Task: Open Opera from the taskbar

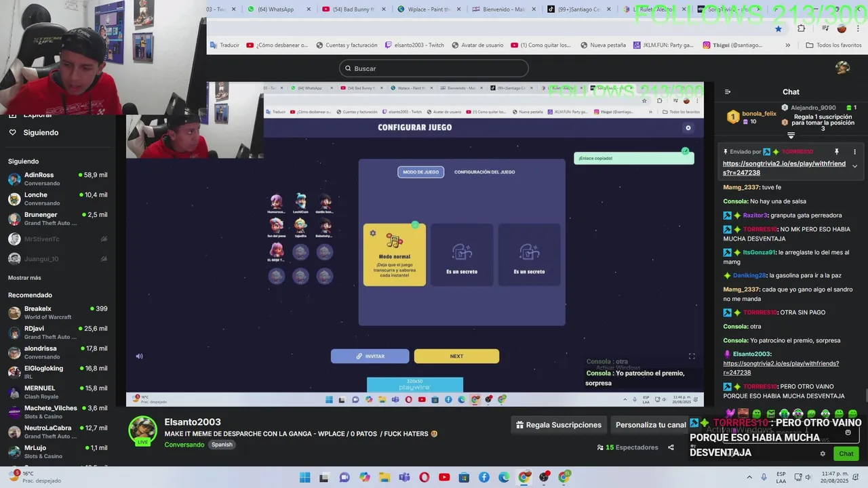Action: (425, 477)
